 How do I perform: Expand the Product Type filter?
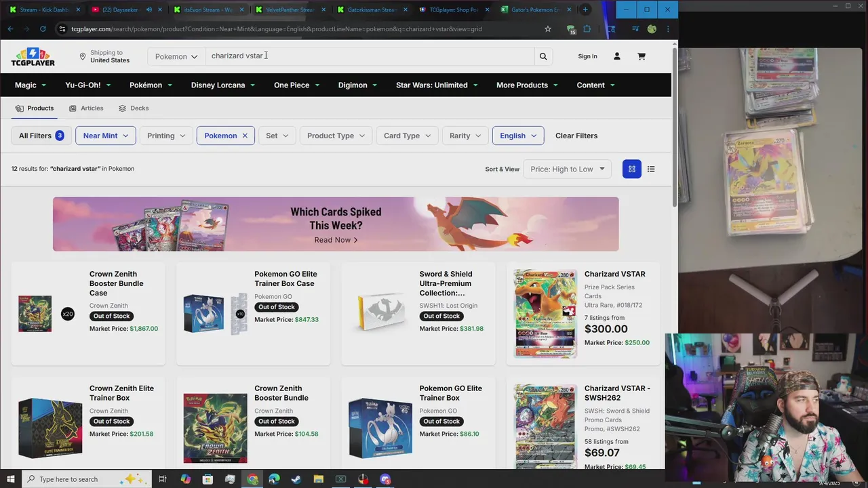(336, 136)
